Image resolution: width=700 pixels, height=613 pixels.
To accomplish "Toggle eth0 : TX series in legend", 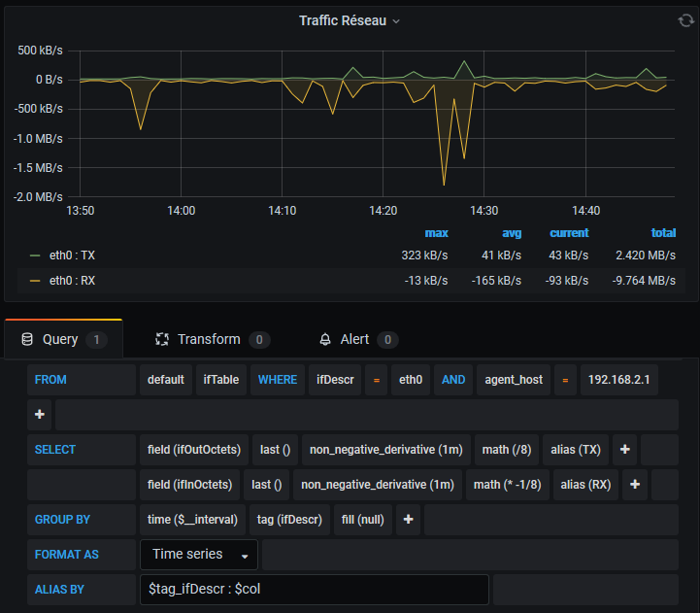I will click(x=73, y=255).
